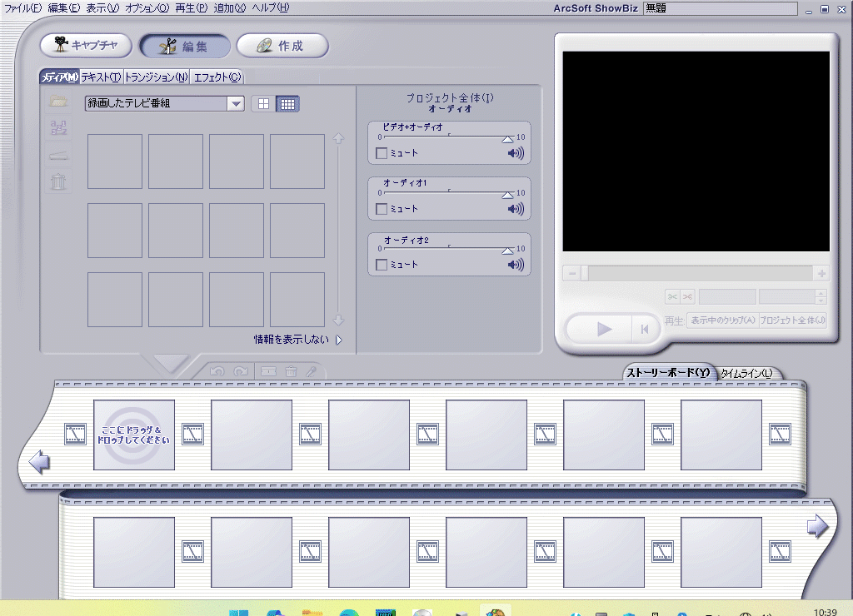Click storyboard left scroll arrow
Screen dimensions: 853x616
pyautogui.click(x=39, y=462)
